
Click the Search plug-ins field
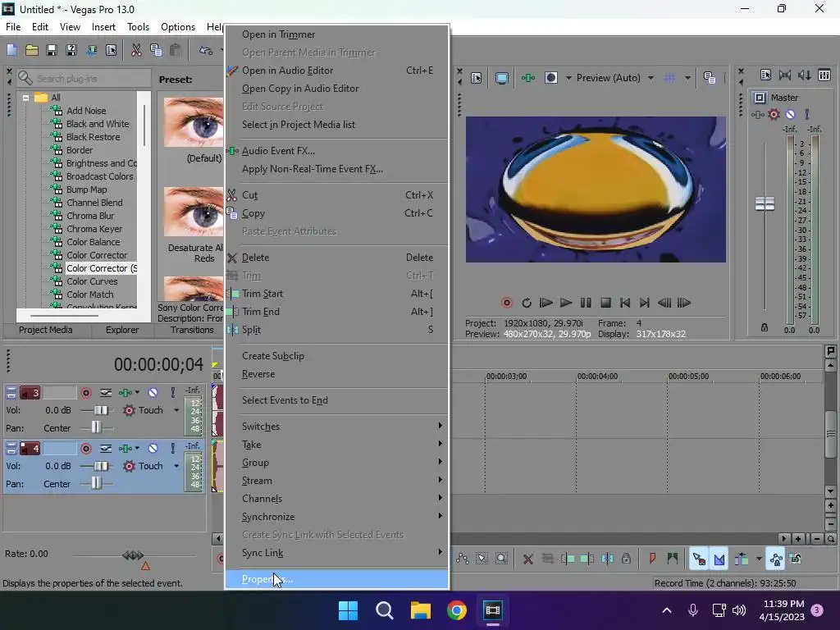84,79
